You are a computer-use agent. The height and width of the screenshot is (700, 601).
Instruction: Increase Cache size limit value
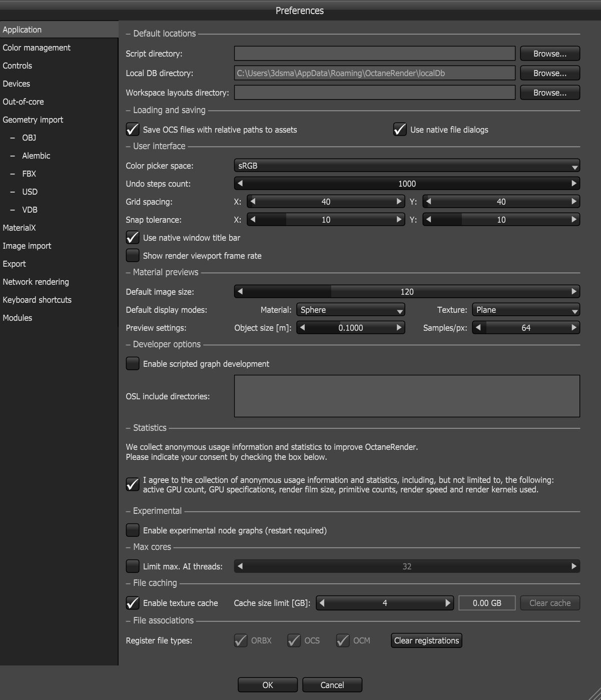coord(448,603)
